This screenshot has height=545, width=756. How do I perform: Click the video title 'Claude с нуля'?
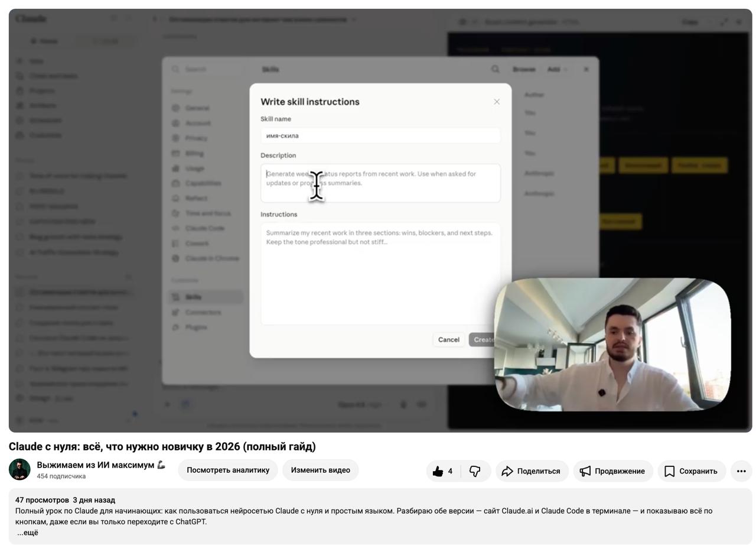(162, 446)
